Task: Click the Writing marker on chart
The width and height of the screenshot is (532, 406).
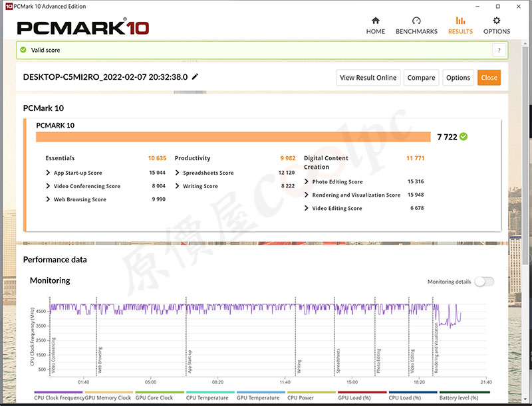Action: point(299,367)
